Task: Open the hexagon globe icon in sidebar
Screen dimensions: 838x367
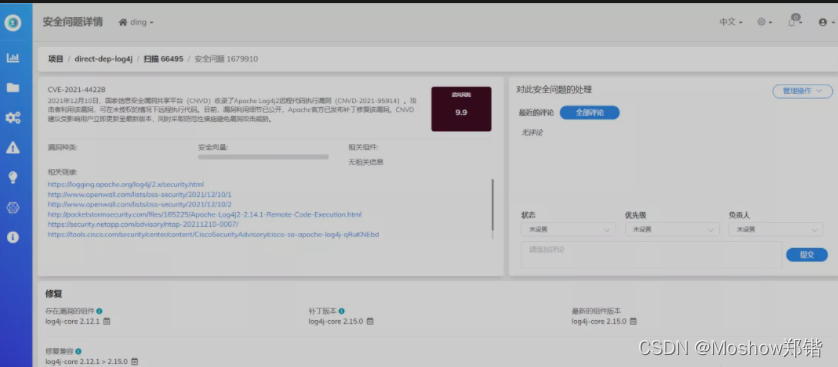Action: pos(13,208)
